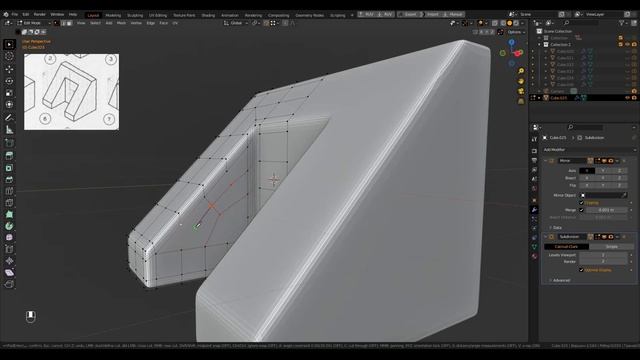Viewport: 640px width, 360px height.
Task: Open the viewport Options dropdown
Action: (x=516, y=32)
